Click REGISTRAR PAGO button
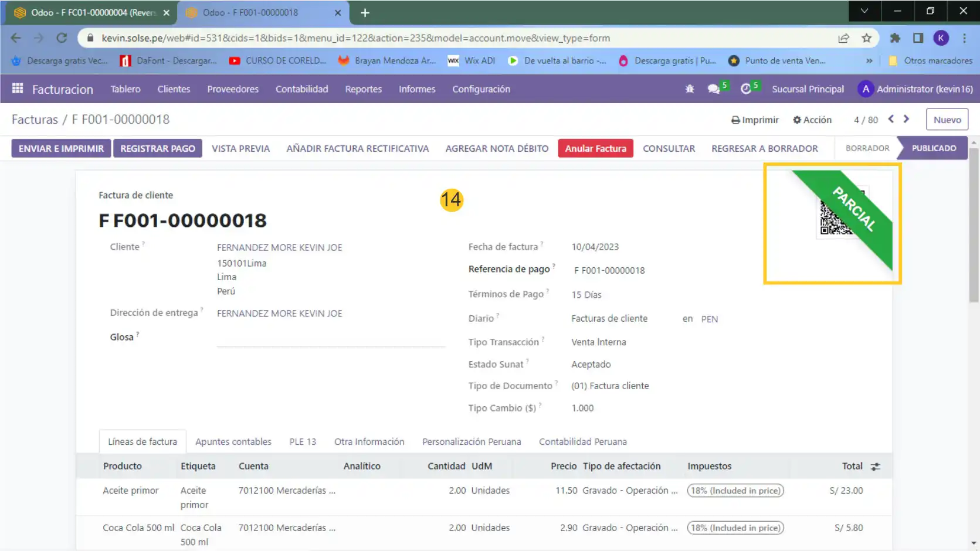 point(158,148)
